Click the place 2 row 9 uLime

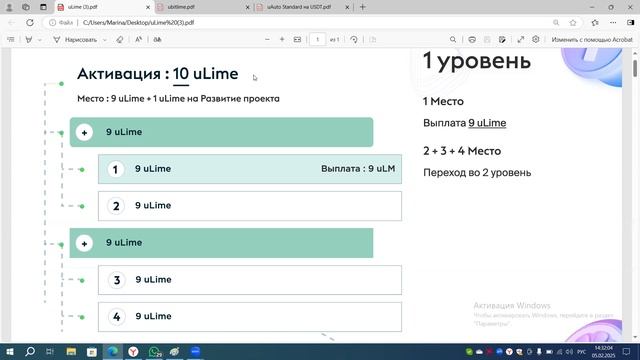tap(250, 206)
